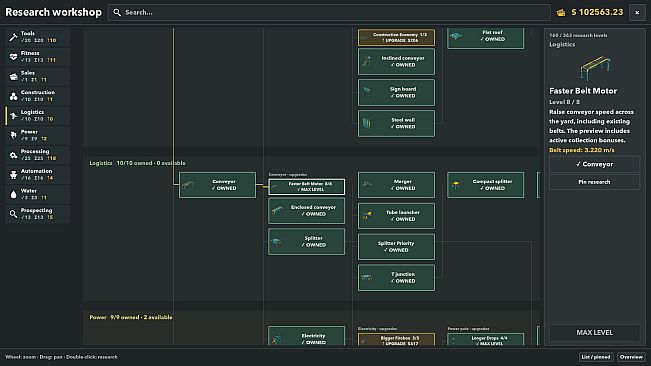Select the Sales category icon

(13, 76)
